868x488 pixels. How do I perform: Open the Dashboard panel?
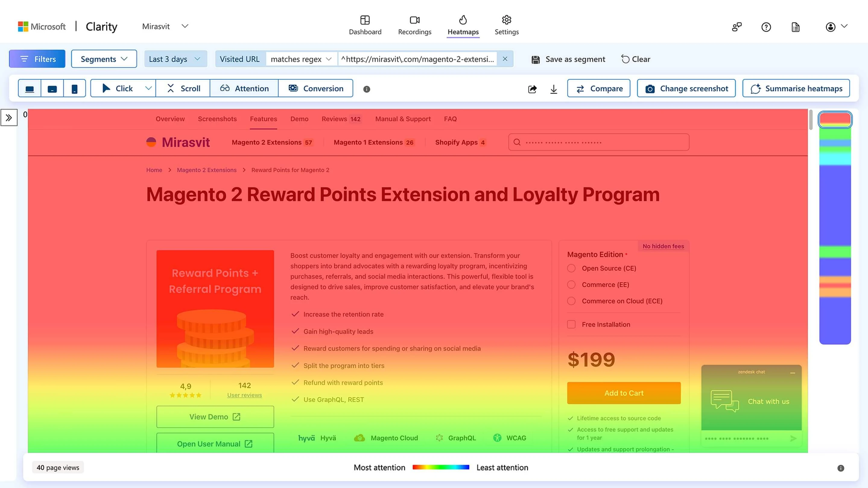pos(365,25)
